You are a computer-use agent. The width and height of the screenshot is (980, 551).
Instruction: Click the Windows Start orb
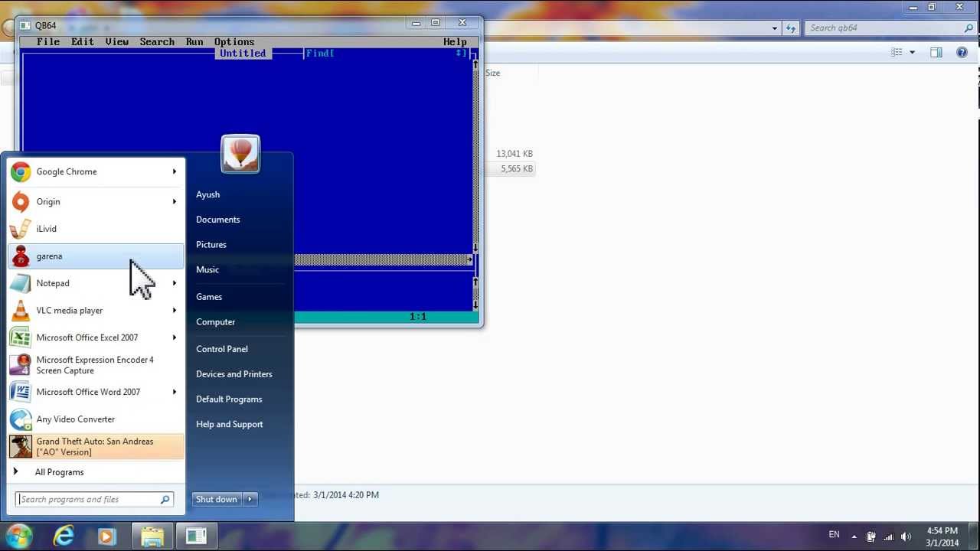point(19,536)
